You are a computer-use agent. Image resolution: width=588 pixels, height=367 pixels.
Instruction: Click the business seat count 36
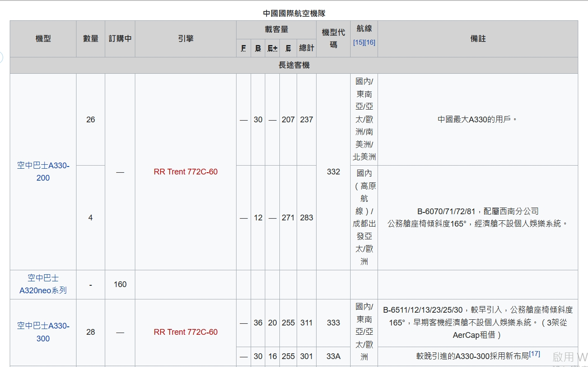(258, 323)
